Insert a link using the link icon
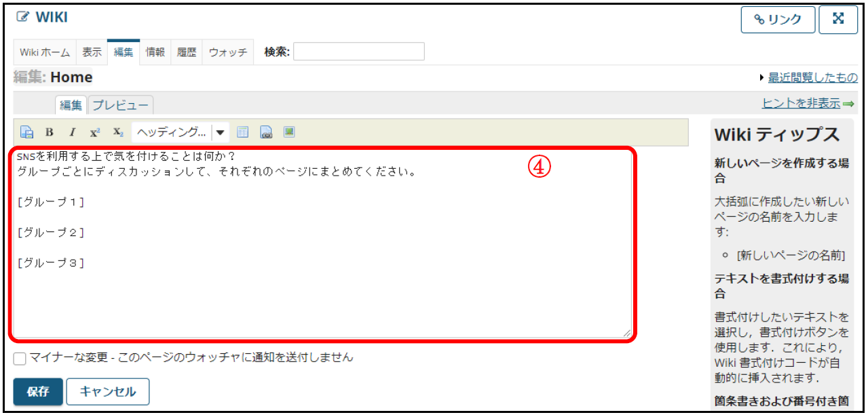 point(266,132)
